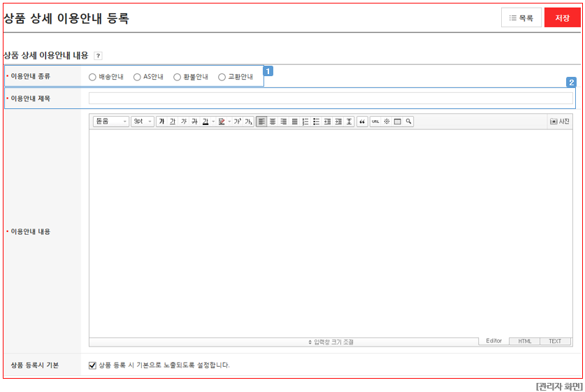The image size is (585, 392).
Task: Apply bold formatting (가) in editor
Action: [x=161, y=122]
